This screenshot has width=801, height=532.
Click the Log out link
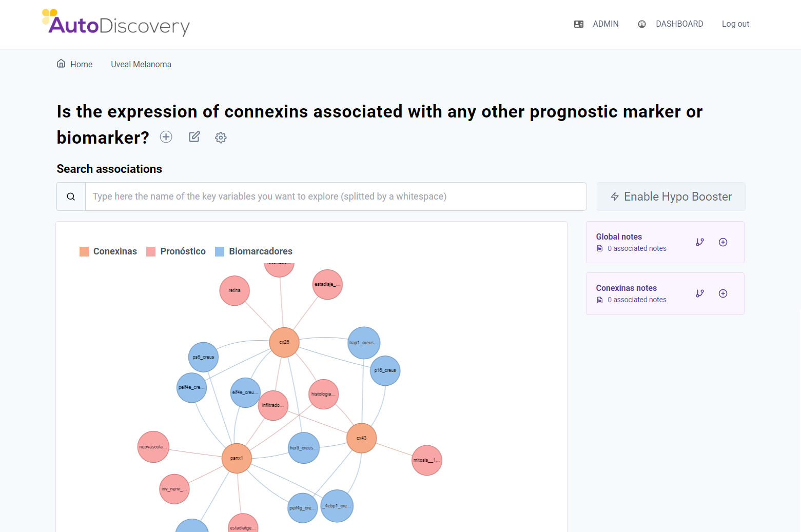[x=735, y=24]
